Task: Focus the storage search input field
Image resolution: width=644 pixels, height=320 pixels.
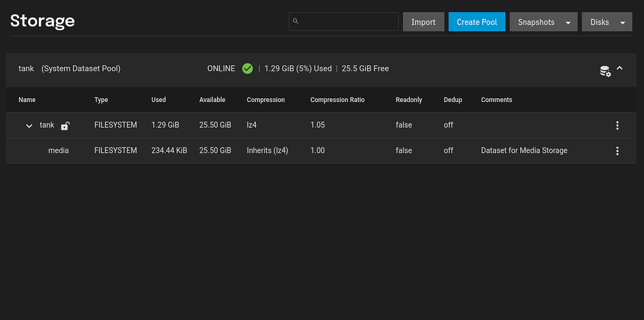Action: 343,21
